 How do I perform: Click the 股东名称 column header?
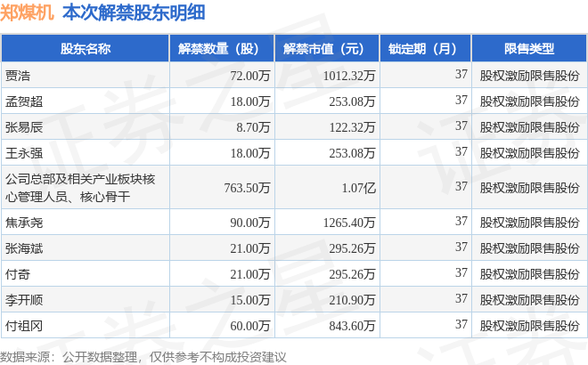pos(86,49)
